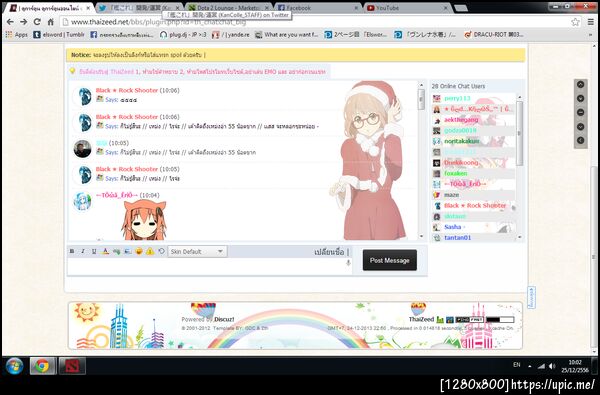This screenshot has width=600, height=395.
Task: Select user tantan01 in online list
Action: tap(458, 238)
